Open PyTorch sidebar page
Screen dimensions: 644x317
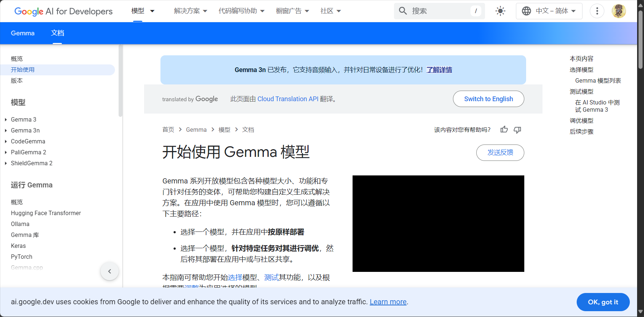(21, 257)
